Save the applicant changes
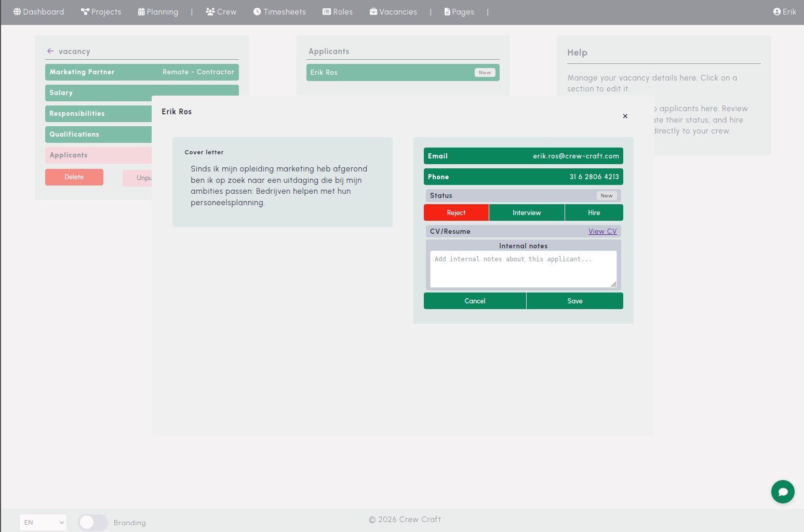Screen dimensions: 804x532 click(574, 301)
